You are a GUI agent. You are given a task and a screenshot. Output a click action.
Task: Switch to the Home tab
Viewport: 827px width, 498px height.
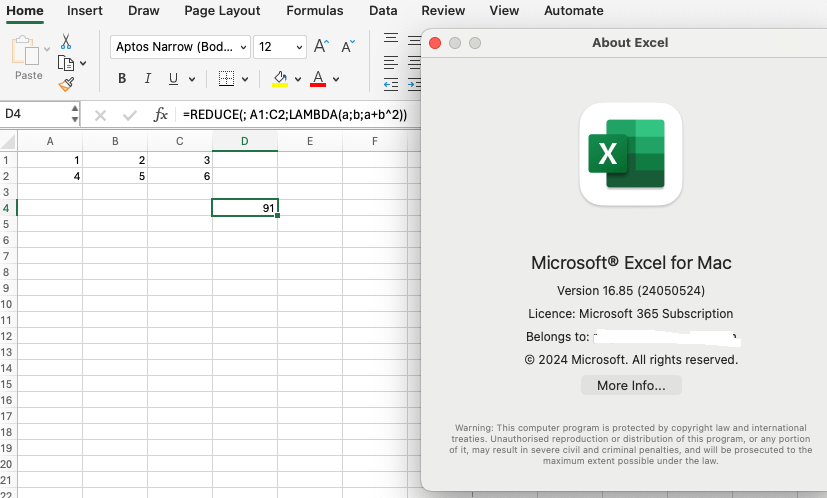(x=25, y=11)
